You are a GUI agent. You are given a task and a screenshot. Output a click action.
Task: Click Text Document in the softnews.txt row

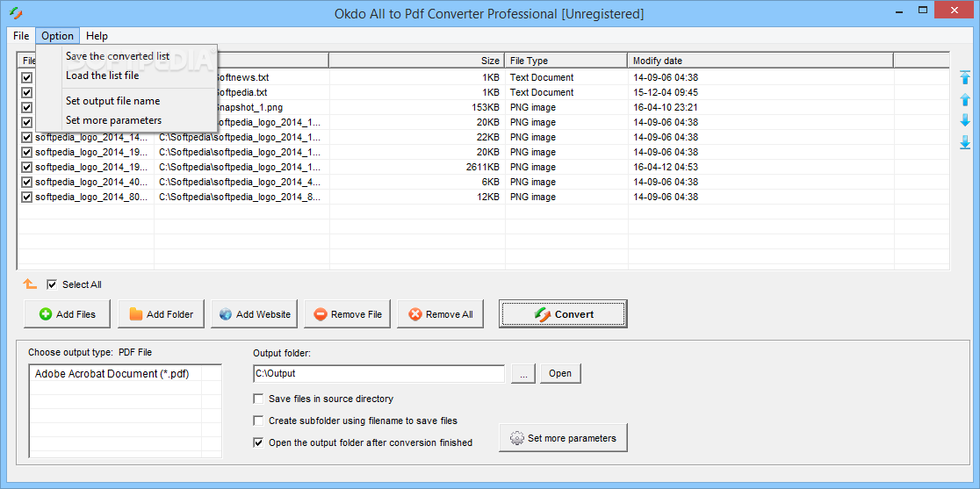pos(542,77)
